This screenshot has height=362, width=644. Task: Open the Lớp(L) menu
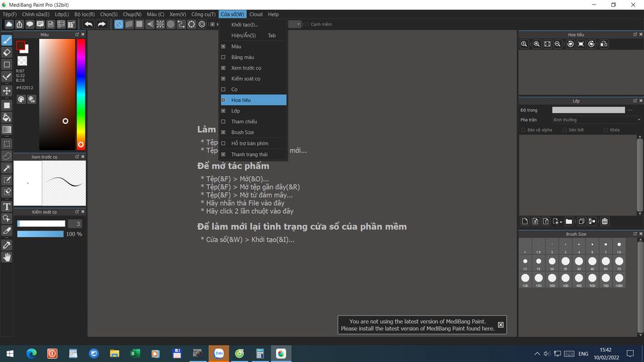pos(62,14)
